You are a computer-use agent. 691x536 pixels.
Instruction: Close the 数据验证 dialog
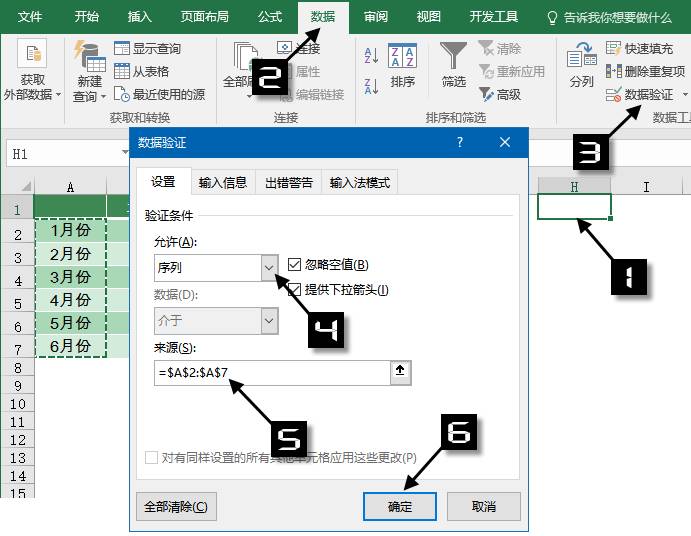tap(505, 142)
